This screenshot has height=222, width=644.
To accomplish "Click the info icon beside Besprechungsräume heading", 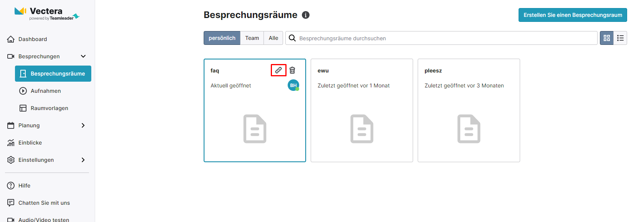I will (x=306, y=15).
